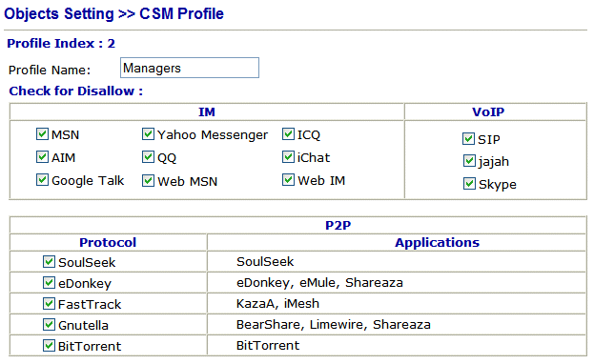Uncheck the Skype checkbox
The image size is (594, 364).
(x=469, y=184)
